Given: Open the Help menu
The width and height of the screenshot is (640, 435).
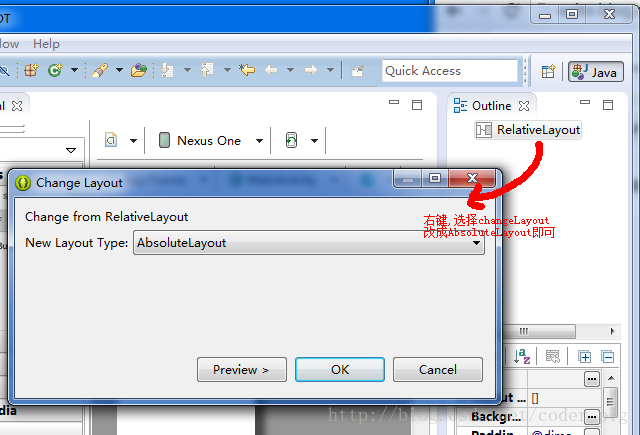Looking at the screenshot, I should coord(46,44).
